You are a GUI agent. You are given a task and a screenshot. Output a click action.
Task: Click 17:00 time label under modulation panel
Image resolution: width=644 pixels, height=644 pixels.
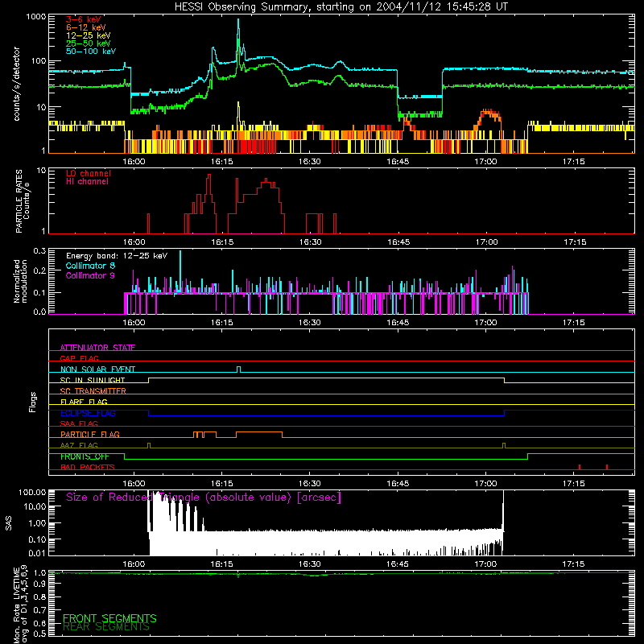pos(485,323)
